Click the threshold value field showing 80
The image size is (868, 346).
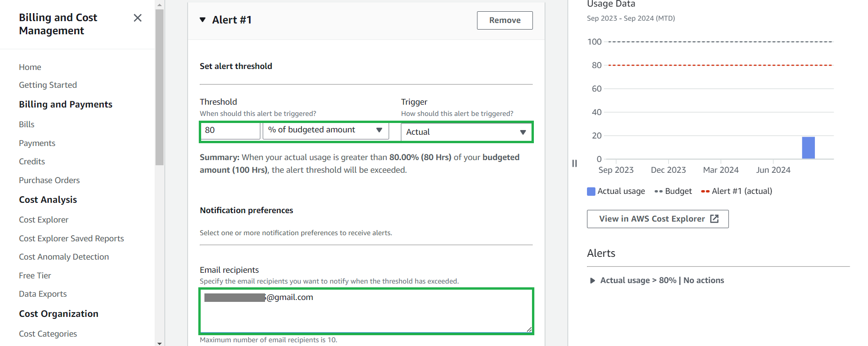pyautogui.click(x=230, y=131)
